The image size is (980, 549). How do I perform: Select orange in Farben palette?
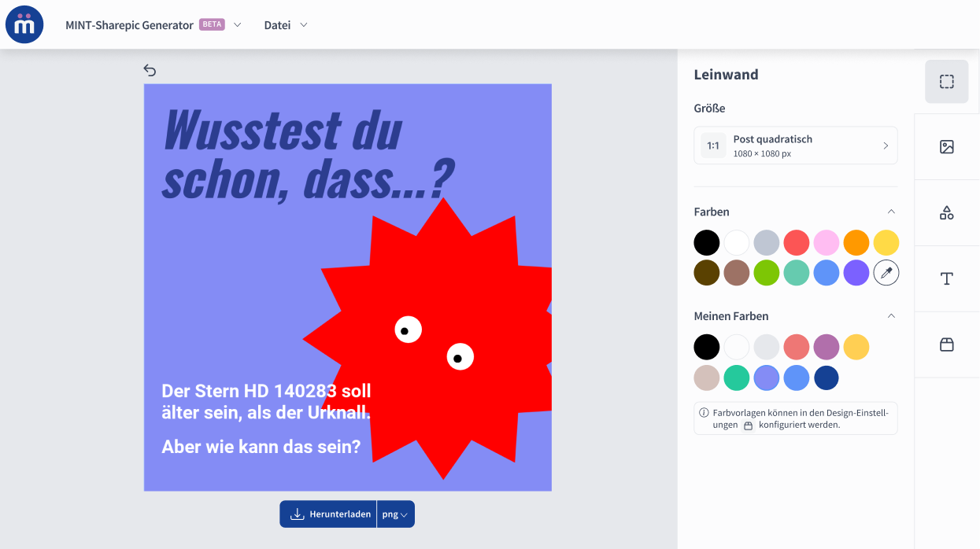(856, 242)
